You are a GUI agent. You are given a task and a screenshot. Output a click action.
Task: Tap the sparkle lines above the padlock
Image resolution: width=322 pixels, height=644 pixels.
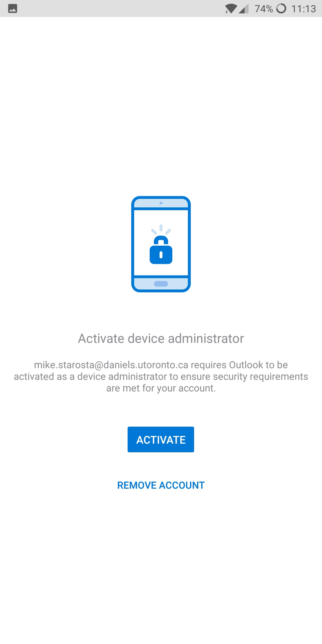pos(161,229)
